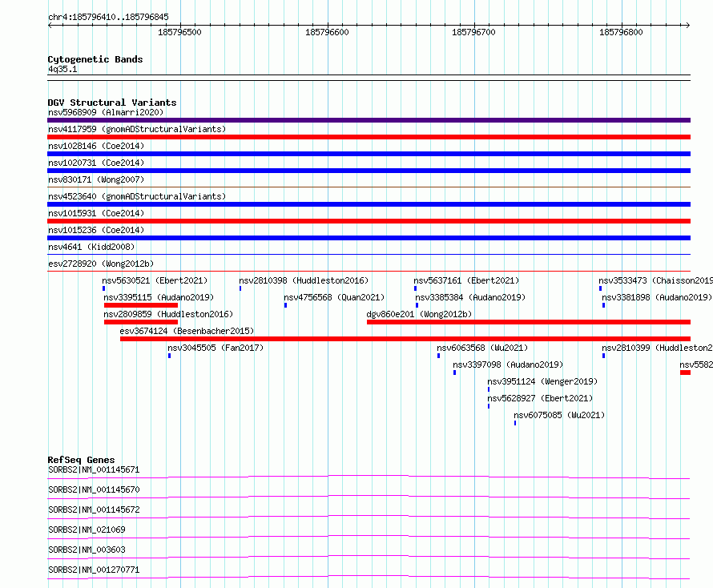Click blue marker under nsv6075085
Screen dimensions: 713x588
[x=515, y=423]
